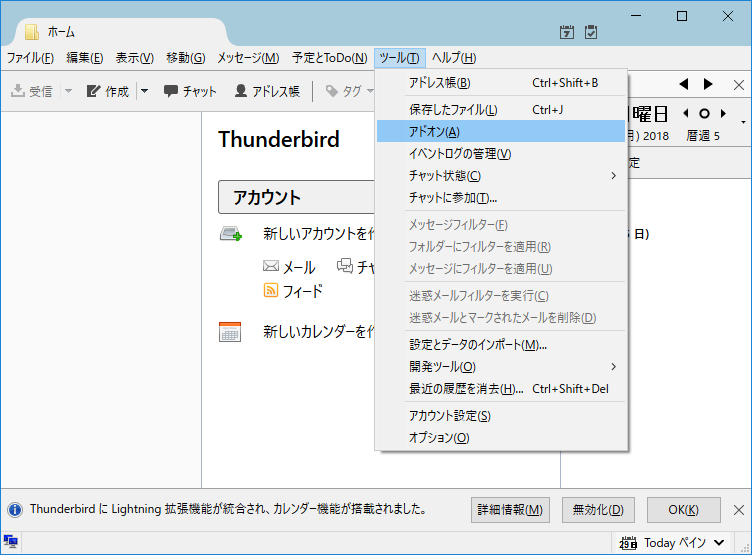This screenshot has width=752, height=555.
Task: Expand the タグ dropdown arrow
Action: (370, 91)
